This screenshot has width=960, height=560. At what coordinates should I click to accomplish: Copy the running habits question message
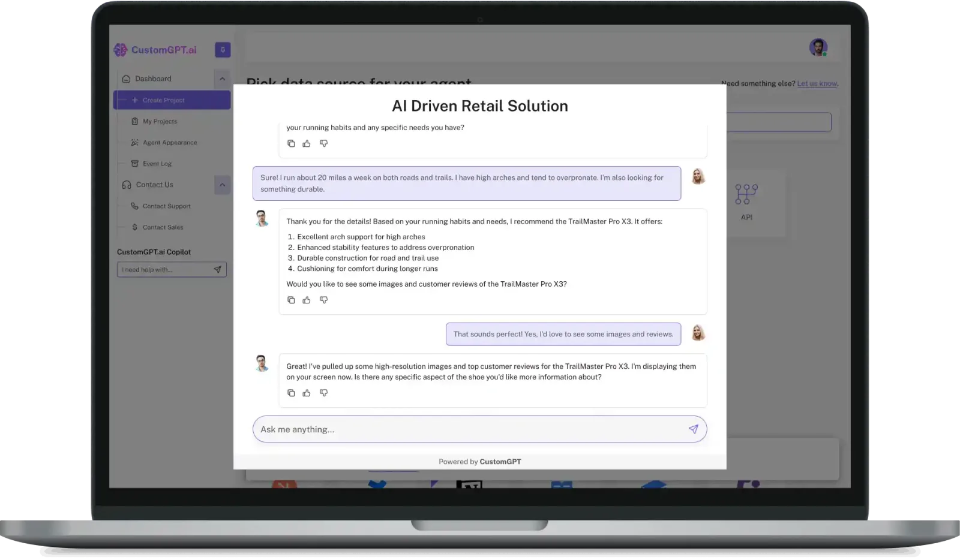click(291, 143)
